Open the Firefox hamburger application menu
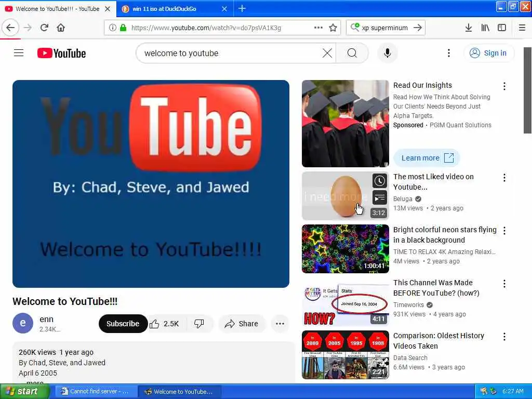Image resolution: width=532 pixels, height=399 pixels. [522, 28]
